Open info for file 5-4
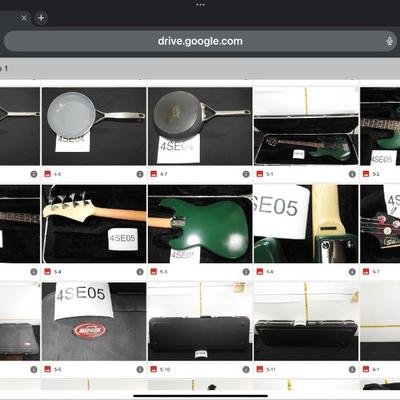400x400 pixels. 140,272
